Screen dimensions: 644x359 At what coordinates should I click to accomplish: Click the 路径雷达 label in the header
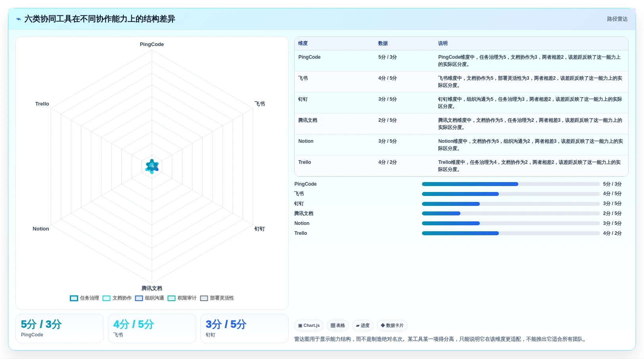(x=617, y=19)
